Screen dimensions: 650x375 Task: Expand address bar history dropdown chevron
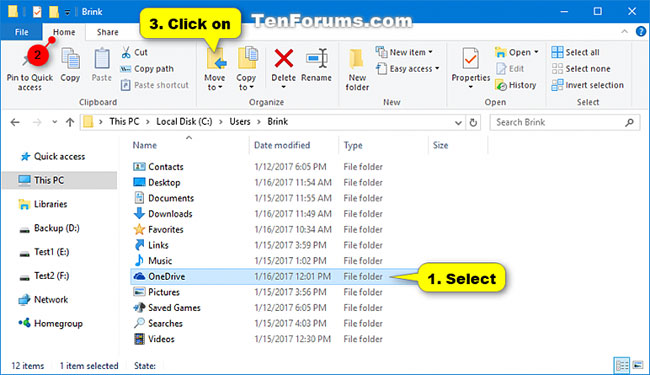[458, 123]
